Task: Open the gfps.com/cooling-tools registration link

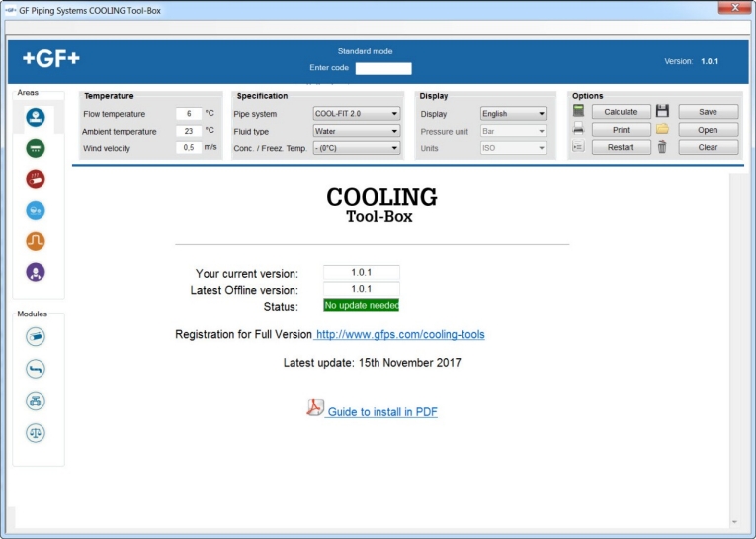Action: click(400, 334)
